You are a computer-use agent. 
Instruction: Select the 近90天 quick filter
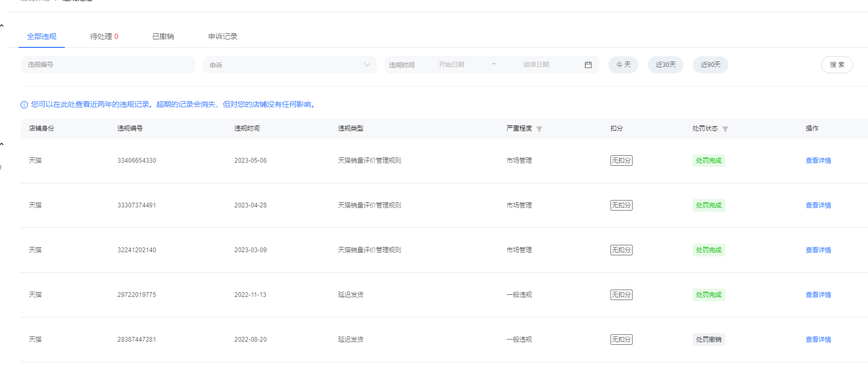pyautogui.click(x=711, y=65)
